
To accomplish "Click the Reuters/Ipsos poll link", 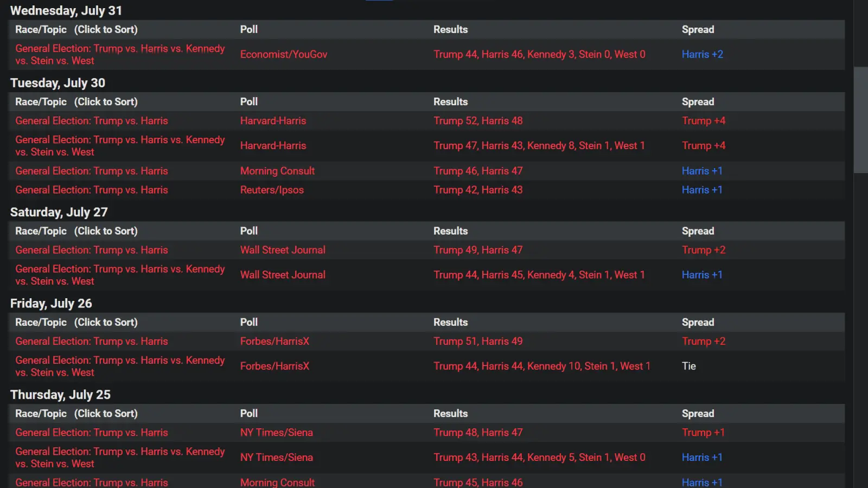I will click(272, 190).
